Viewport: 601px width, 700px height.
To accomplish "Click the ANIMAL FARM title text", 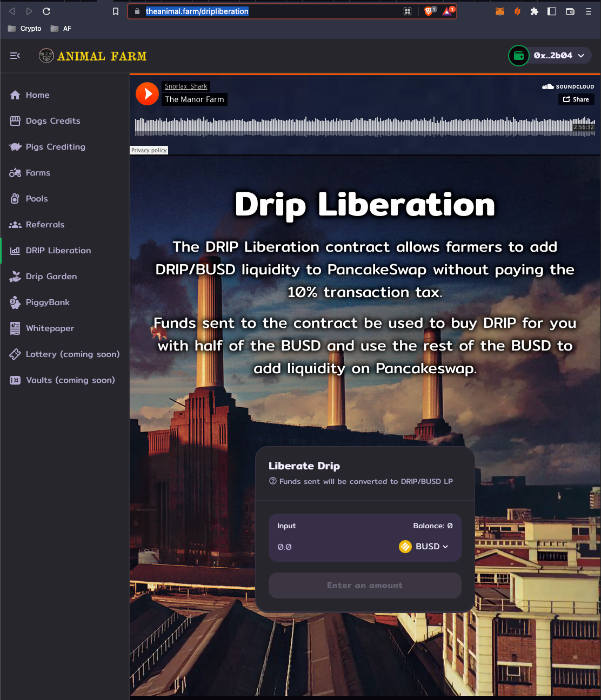I will click(102, 56).
